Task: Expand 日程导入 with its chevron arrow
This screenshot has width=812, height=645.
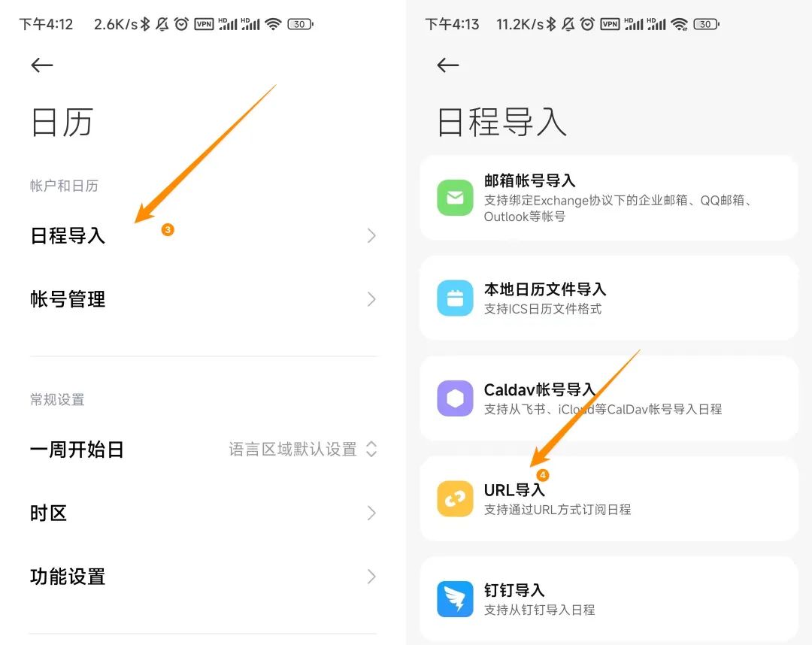Action: 371,236
